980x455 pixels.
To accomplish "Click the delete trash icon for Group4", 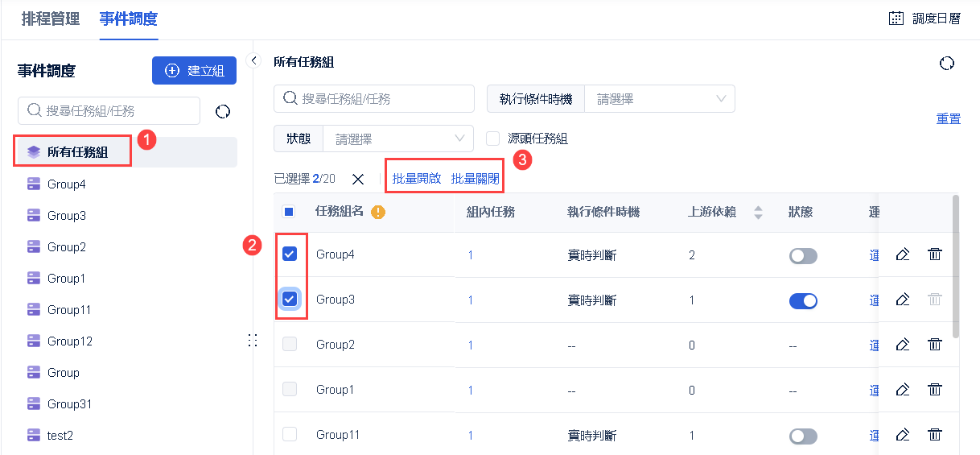I will click(x=934, y=254).
